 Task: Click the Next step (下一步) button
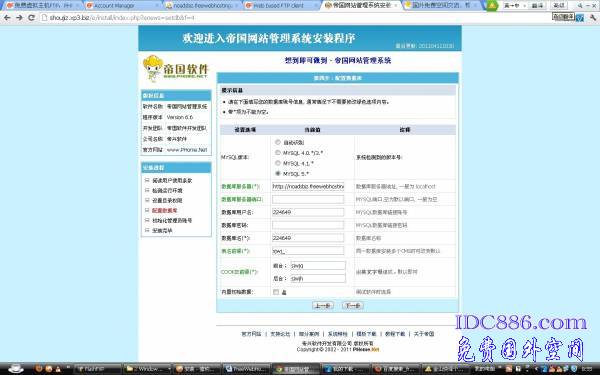(x=353, y=305)
